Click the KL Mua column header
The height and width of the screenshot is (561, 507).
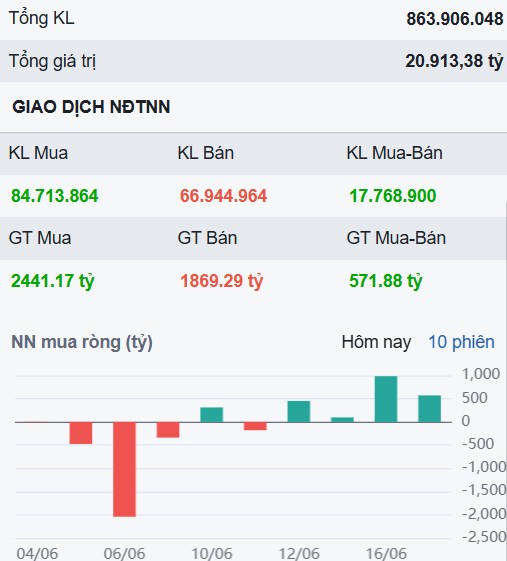pyautogui.click(x=38, y=153)
